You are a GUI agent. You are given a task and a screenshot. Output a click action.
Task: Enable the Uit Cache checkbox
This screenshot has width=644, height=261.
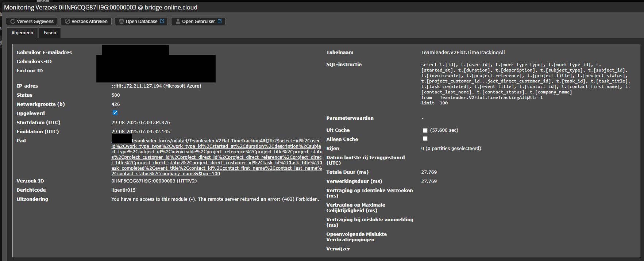coord(425,130)
